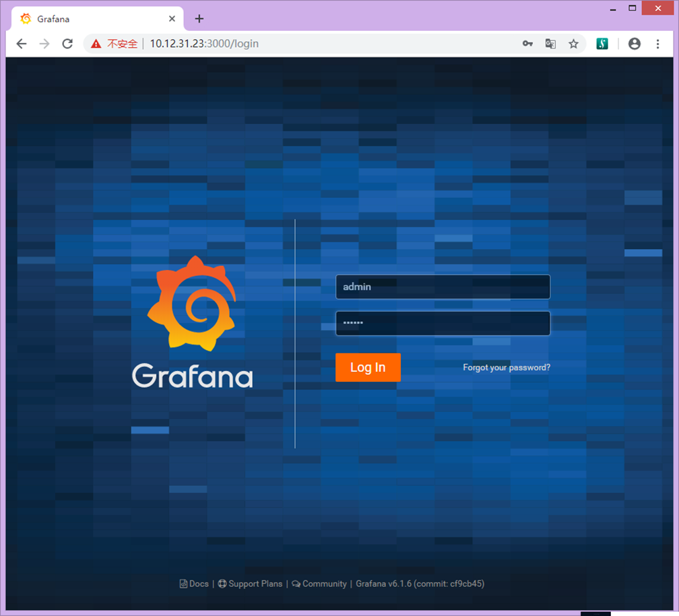The height and width of the screenshot is (616, 679).
Task: Focus the admin username field
Action: point(443,287)
